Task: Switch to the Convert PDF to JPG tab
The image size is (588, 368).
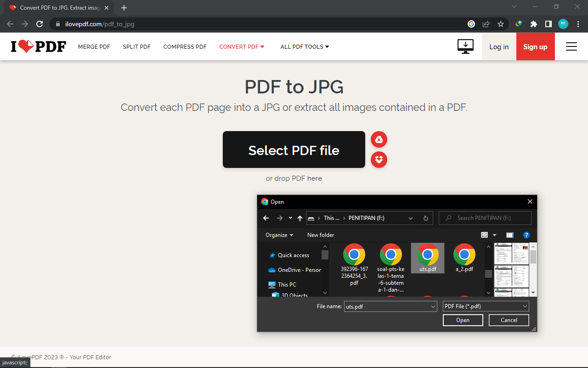Action: (x=60, y=8)
